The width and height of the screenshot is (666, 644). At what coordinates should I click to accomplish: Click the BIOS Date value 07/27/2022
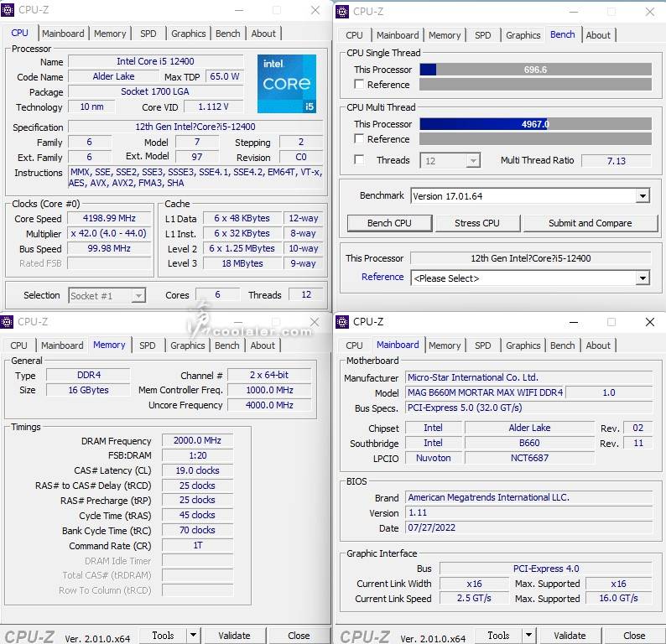coord(528,527)
